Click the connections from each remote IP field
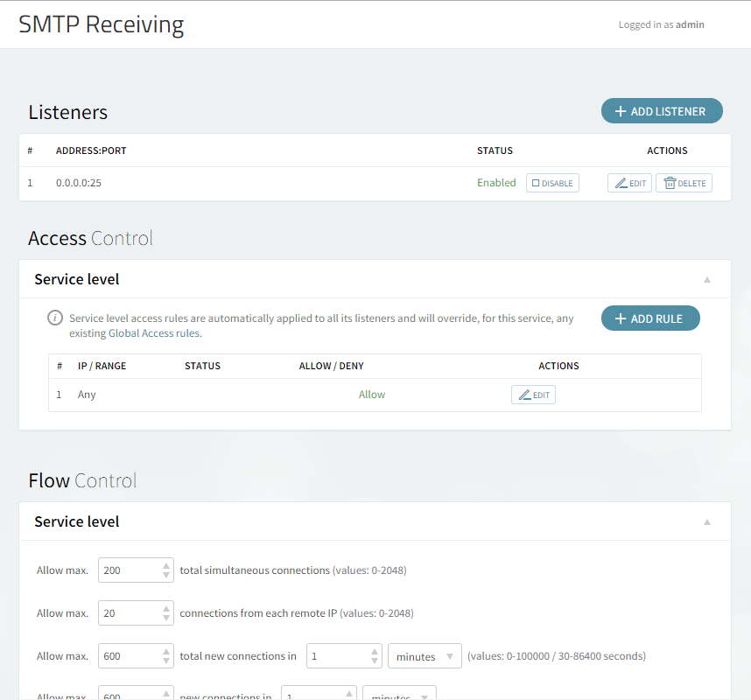The image size is (751, 700). coord(130,613)
